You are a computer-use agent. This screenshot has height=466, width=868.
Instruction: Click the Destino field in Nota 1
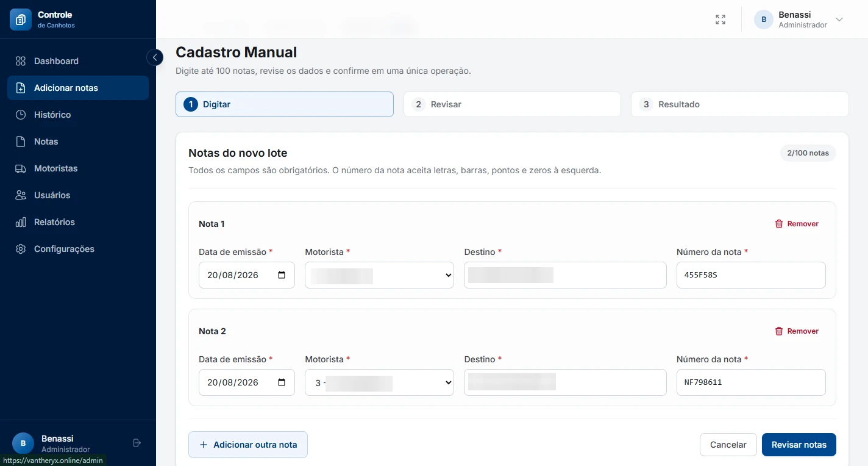tap(565, 275)
